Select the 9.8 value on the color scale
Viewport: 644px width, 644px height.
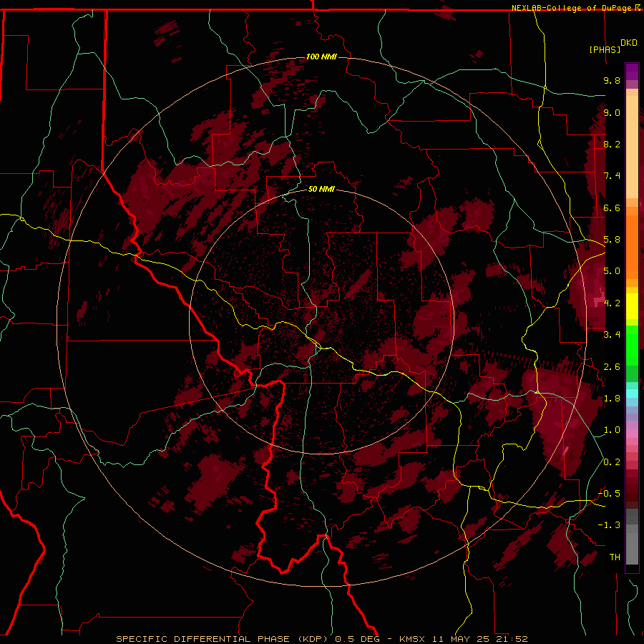(612, 80)
